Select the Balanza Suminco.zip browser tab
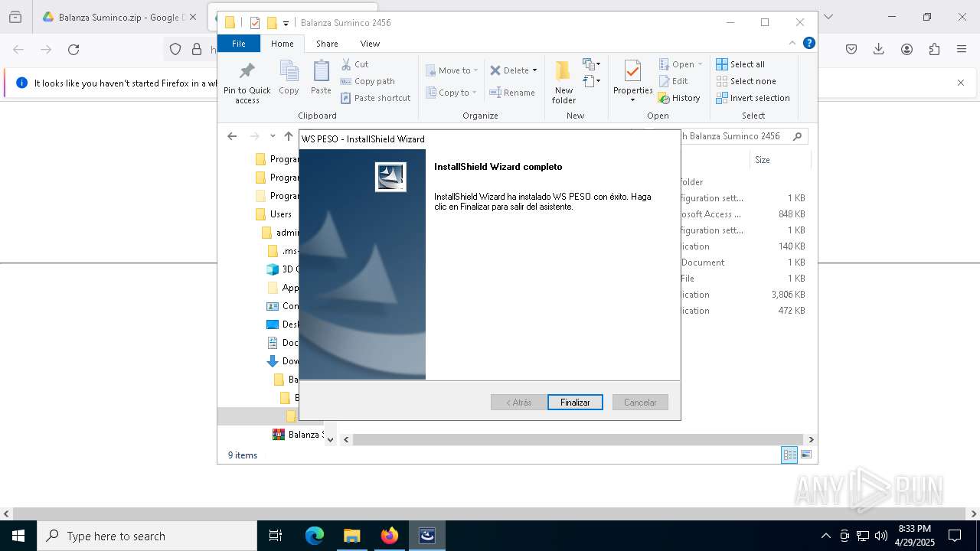 119,17
